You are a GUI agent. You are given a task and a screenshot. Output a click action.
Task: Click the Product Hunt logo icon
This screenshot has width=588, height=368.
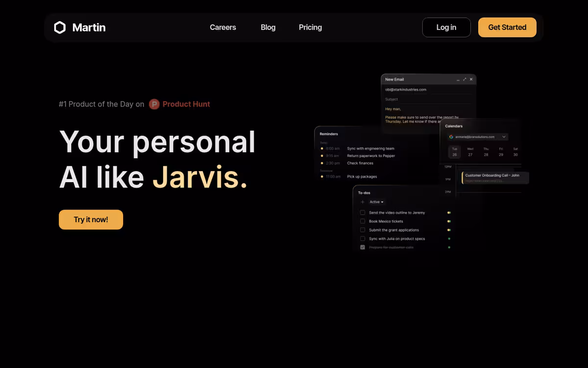click(x=154, y=104)
